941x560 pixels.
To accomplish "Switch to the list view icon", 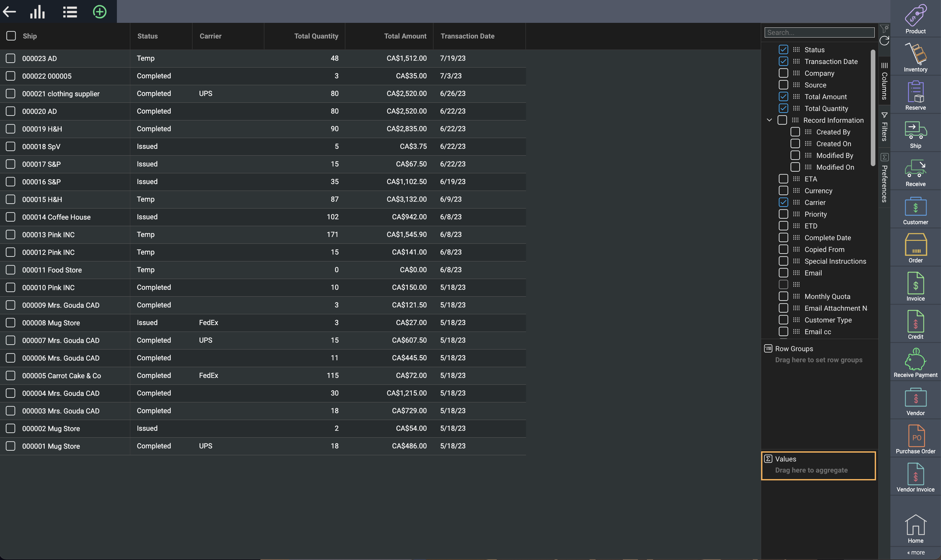I will coord(70,12).
